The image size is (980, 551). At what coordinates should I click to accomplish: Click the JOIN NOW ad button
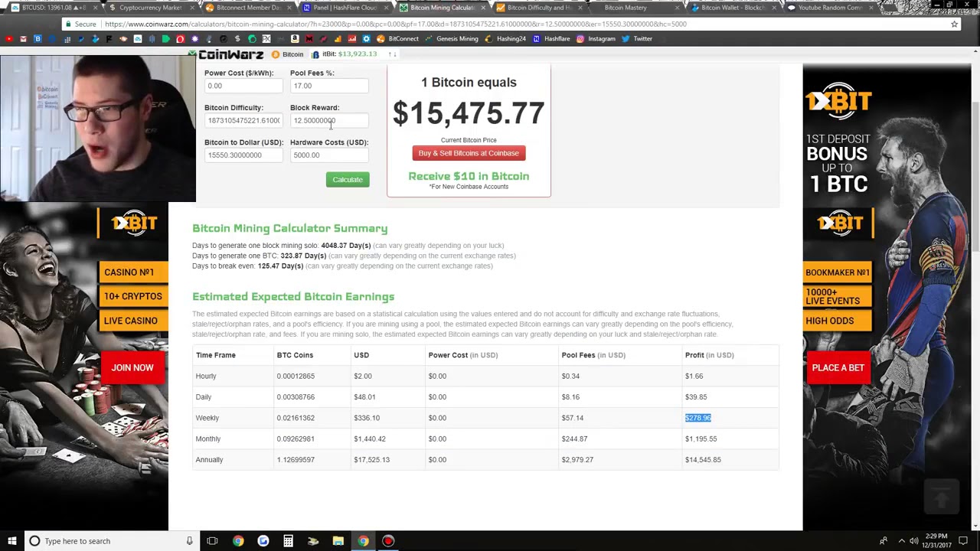pos(132,367)
